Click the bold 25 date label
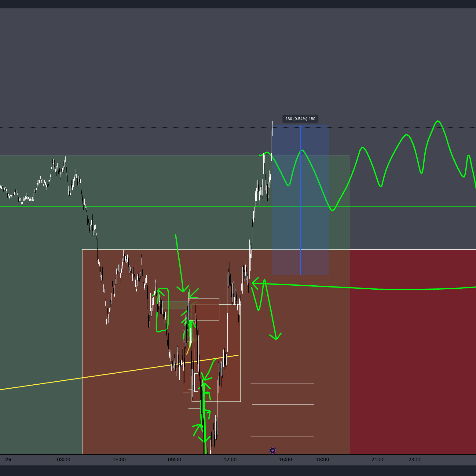This screenshot has width=476, height=476. click(x=8, y=460)
